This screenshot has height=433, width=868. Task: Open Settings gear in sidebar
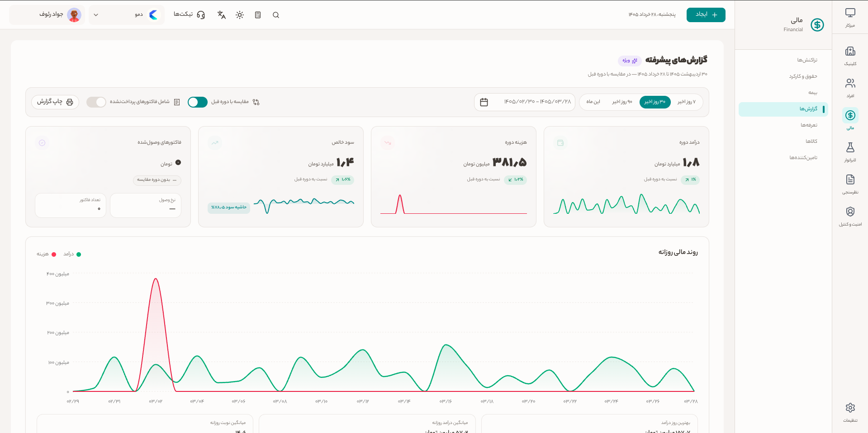coord(850,412)
